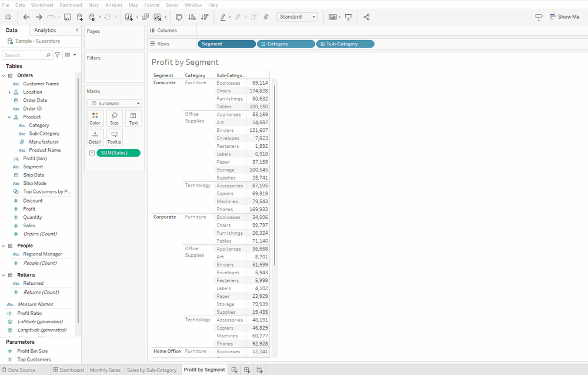Toggle the Show Me panel
The width and height of the screenshot is (588, 375).
(x=564, y=16)
